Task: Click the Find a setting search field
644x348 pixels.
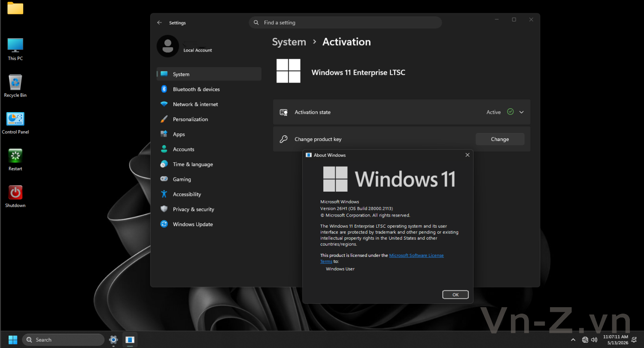Action: [345, 23]
